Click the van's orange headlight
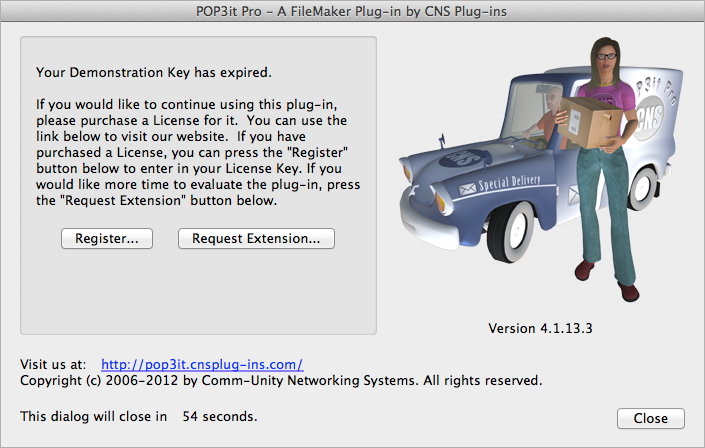Image resolution: width=705 pixels, height=448 pixels. click(439, 202)
